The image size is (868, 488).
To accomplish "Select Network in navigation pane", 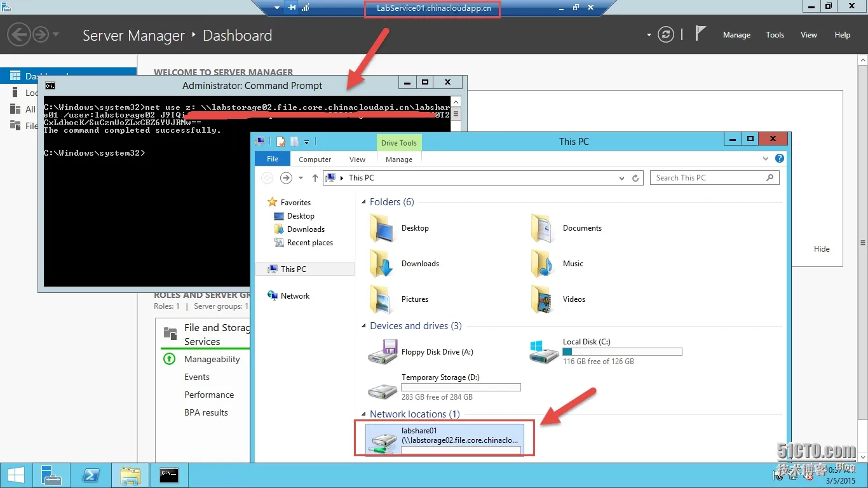I will pos(295,296).
